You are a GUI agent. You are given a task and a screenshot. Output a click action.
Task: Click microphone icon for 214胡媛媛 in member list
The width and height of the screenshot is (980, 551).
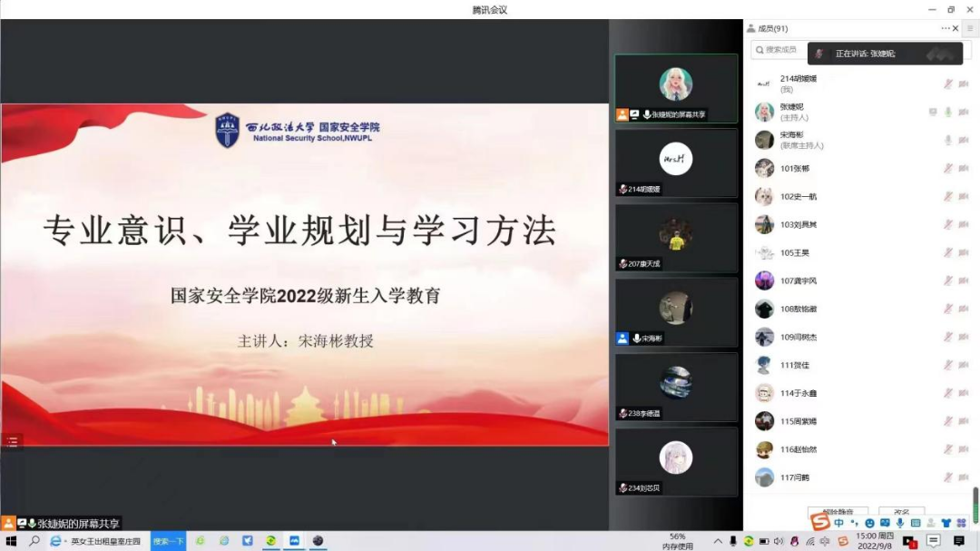tap(947, 84)
